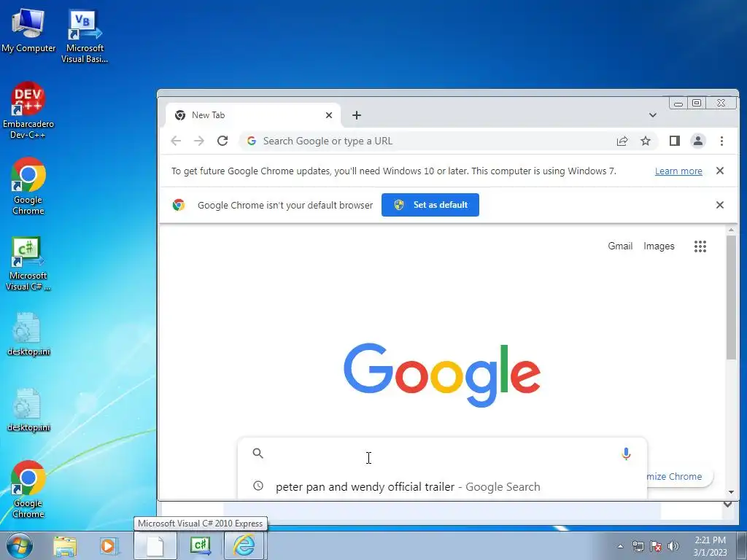Open the Windows Start menu

(19, 545)
